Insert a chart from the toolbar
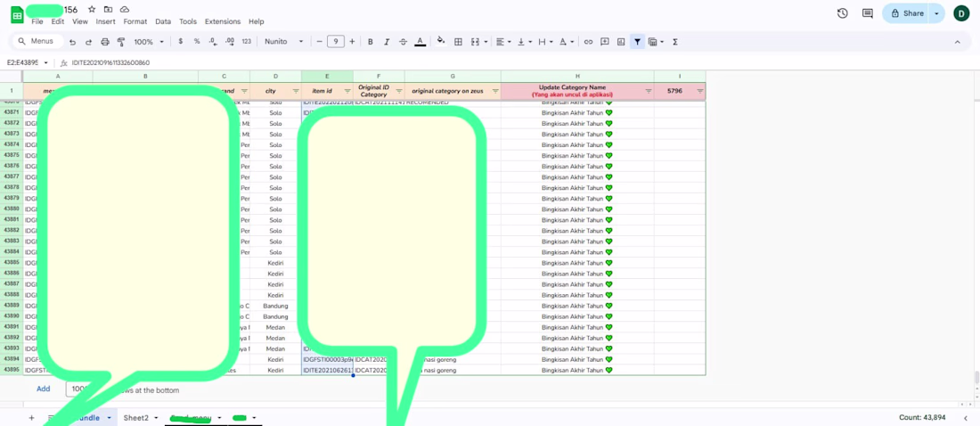The image size is (980, 426). pos(621,42)
